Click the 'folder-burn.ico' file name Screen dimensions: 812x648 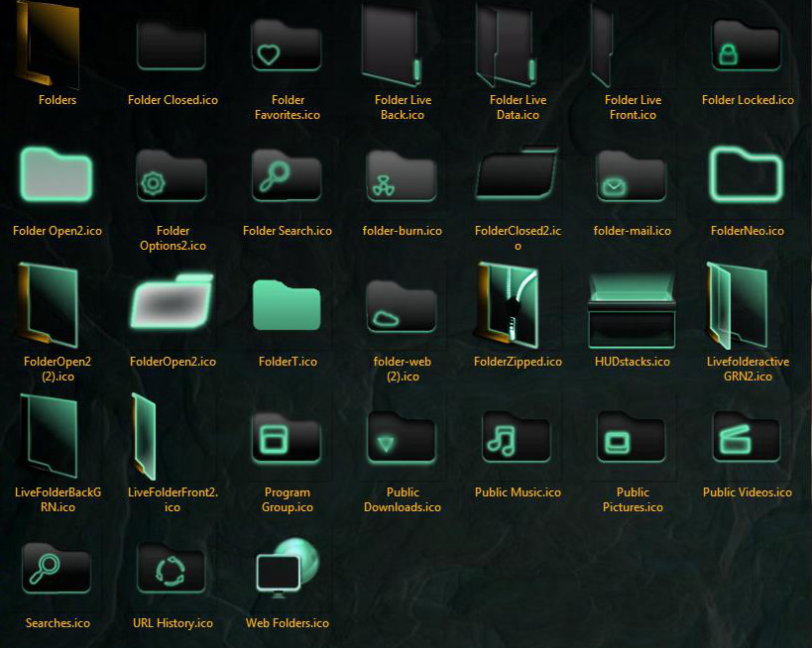[x=403, y=231]
